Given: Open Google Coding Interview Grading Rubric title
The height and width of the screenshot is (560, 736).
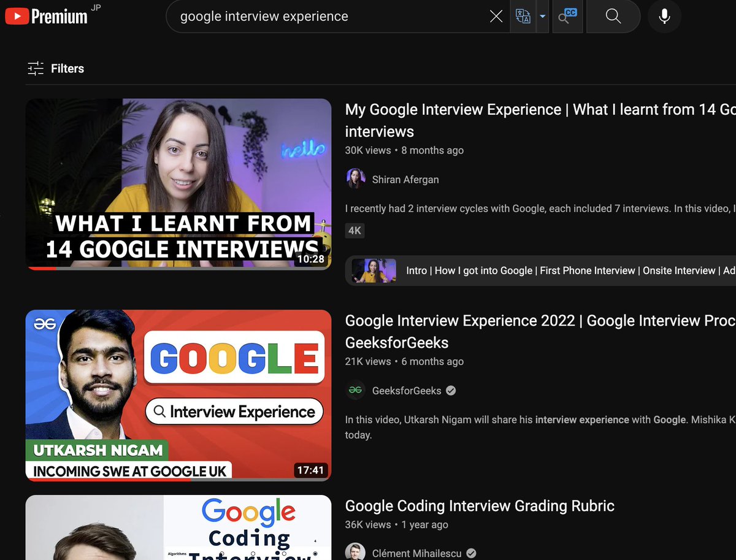Looking at the screenshot, I should pyautogui.click(x=480, y=506).
